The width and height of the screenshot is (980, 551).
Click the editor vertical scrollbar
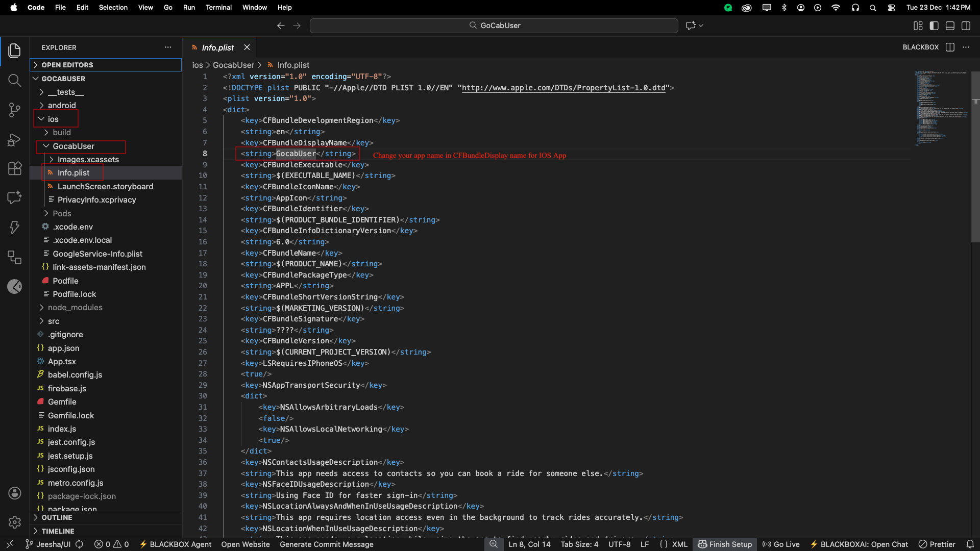coord(975,153)
